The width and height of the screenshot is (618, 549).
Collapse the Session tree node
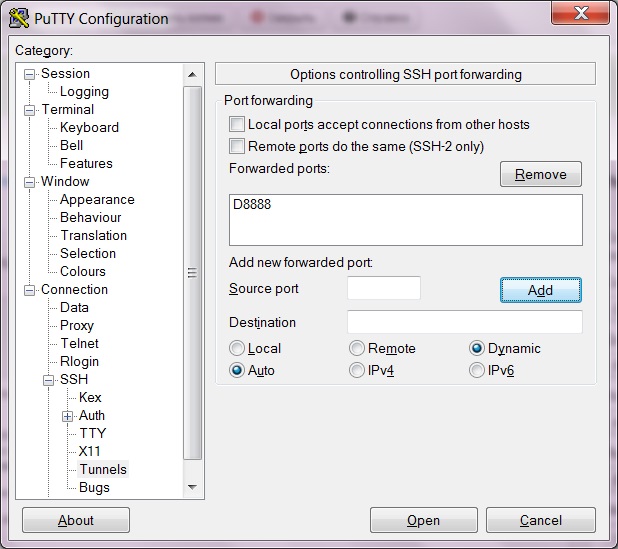[30, 74]
